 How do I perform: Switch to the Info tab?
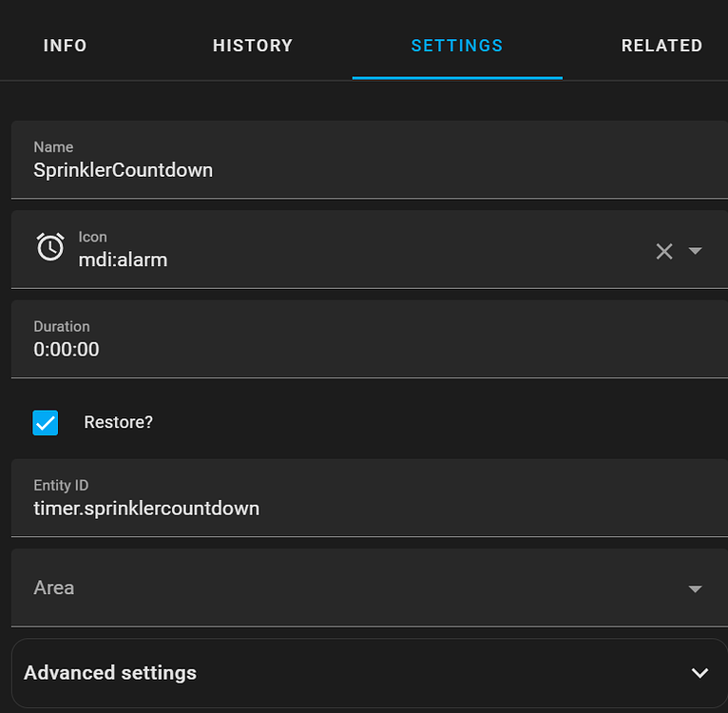tap(65, 46)
